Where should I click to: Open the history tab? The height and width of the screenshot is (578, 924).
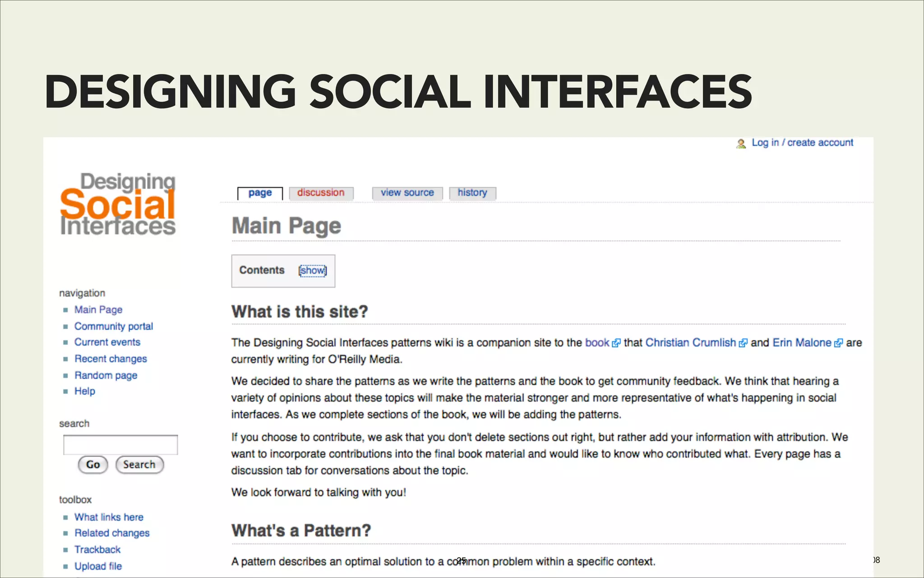pos(472,193)
